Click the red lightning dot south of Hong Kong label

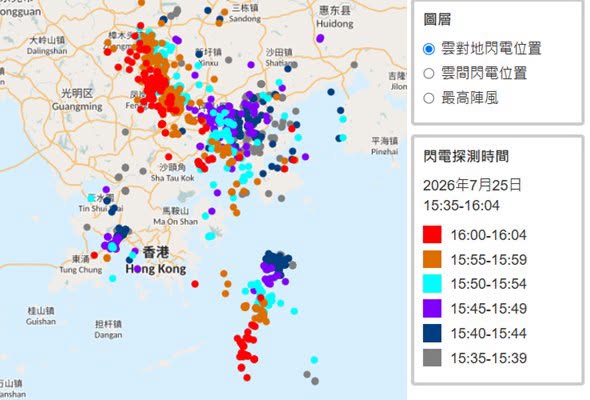pyautogui.click(x=195, y=284)
